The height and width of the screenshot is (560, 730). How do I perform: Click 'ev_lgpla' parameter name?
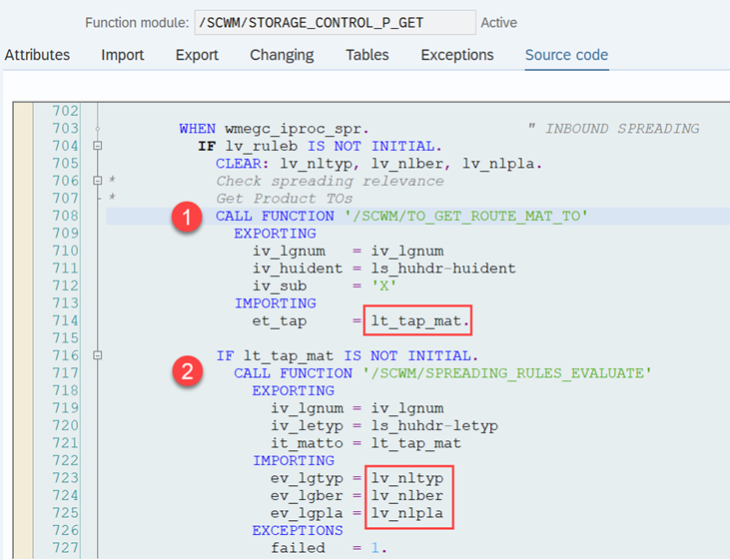pyautogui.click(x=307, y=513)
